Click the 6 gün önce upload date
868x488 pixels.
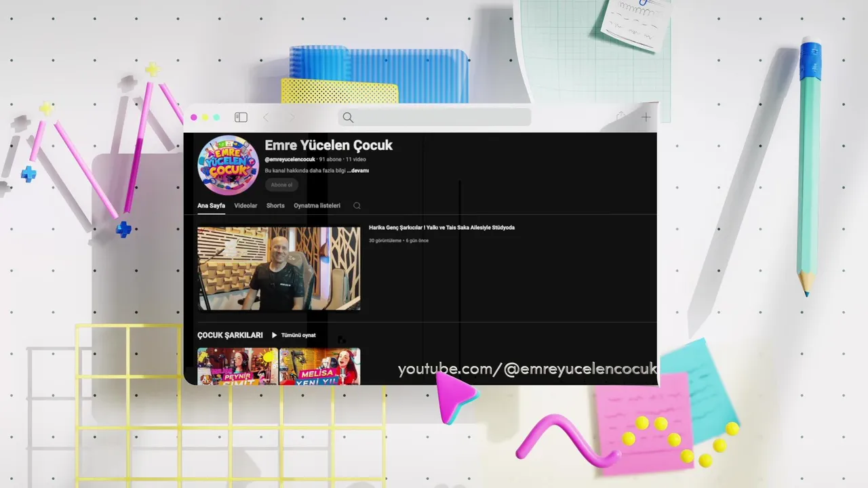(x=417, y=241)
